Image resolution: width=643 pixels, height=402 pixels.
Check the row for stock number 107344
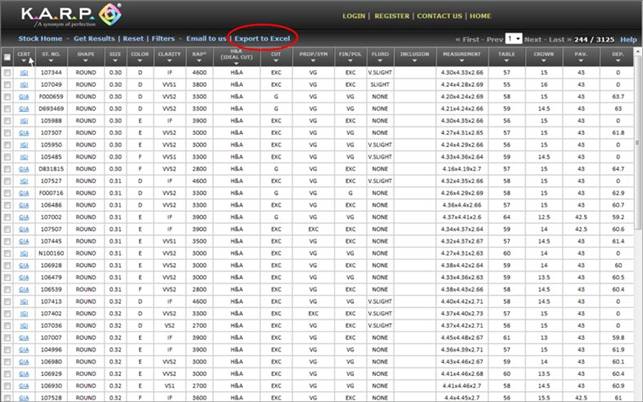point(8,74)
